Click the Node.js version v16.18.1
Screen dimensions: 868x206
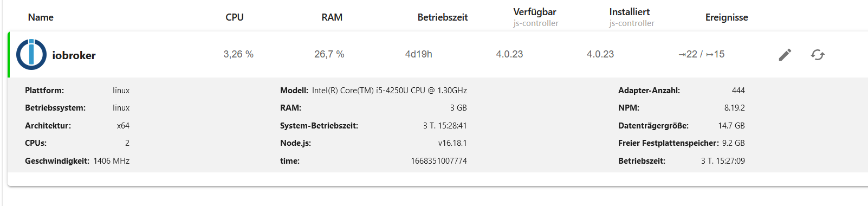[452, 143]
